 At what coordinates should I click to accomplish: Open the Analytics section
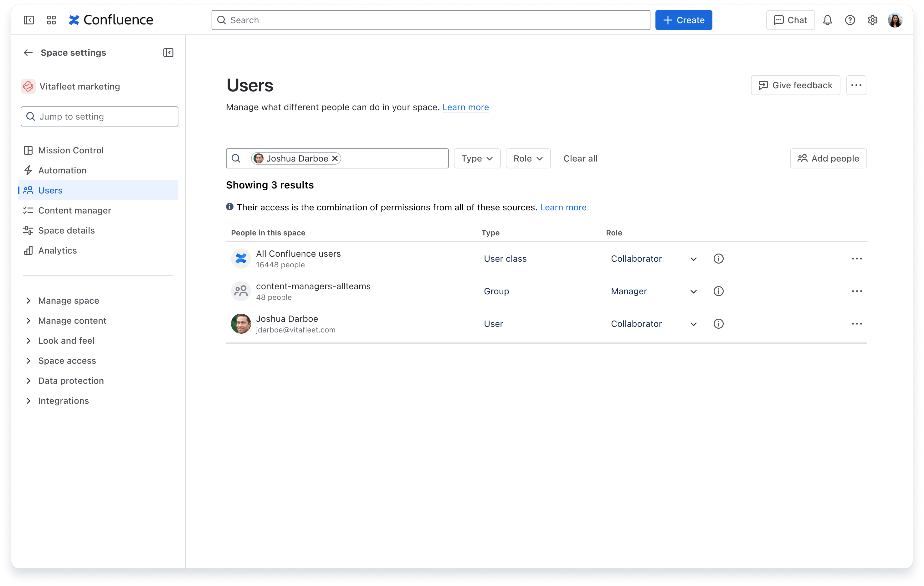[57, 250]
